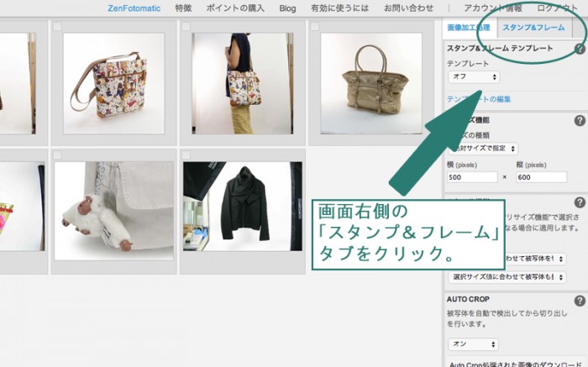Screen dimensions: 588x367
Task: Open the 特徴 menu item
Action: (x=183, y=8)
